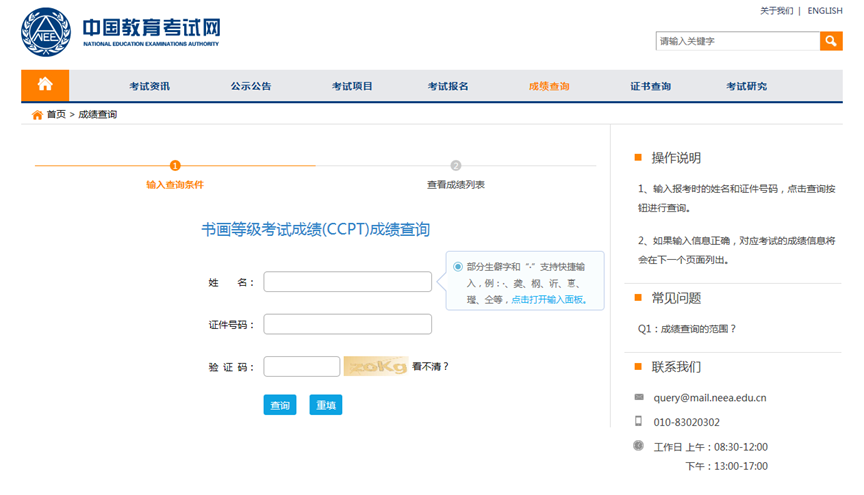Screen dimensions: 864x495
Task: Click the 中国教育考试网 site title
Action: point(152,28)
